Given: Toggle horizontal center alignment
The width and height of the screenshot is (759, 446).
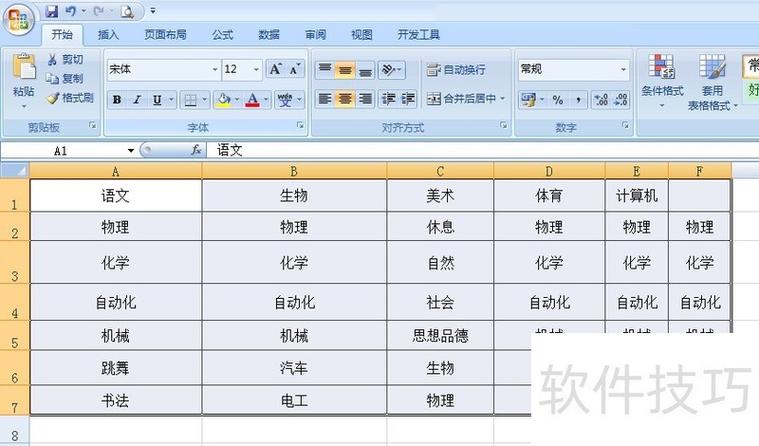Looking at the screenshot, I should pos(345,99).
